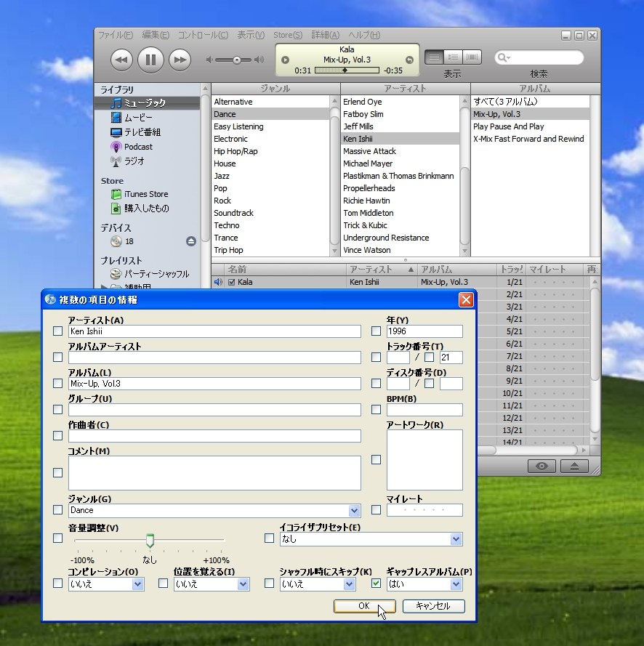Select Richie Hawtin in artist list

[400, 201]
